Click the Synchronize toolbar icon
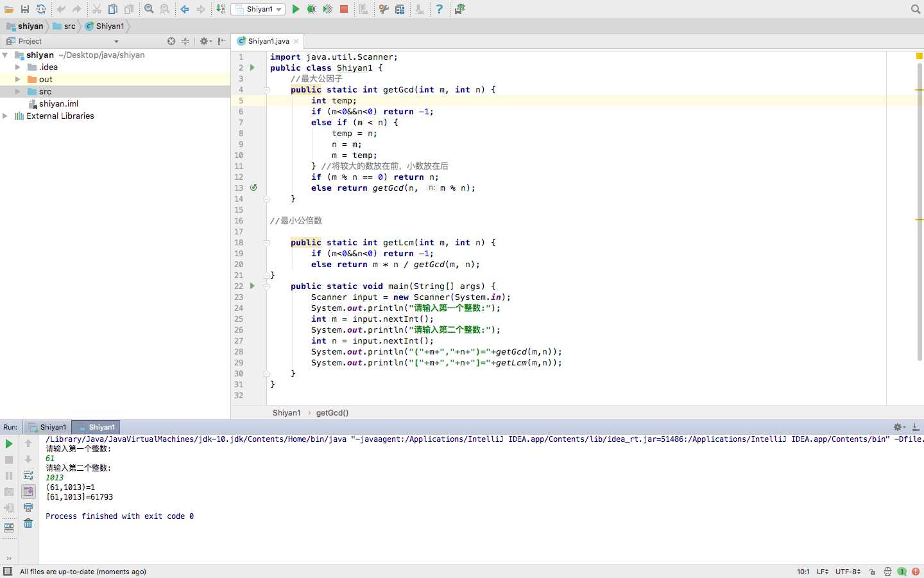 pyautogui.click(x=41, y=9)
